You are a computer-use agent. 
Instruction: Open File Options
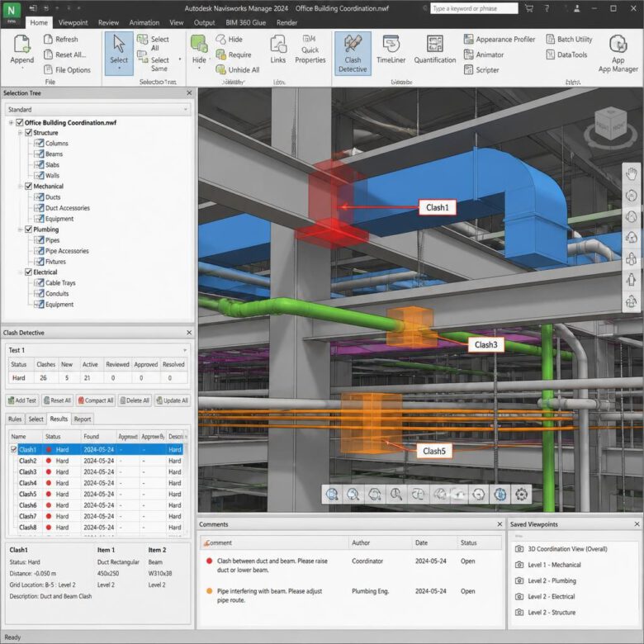pos(67,70)
